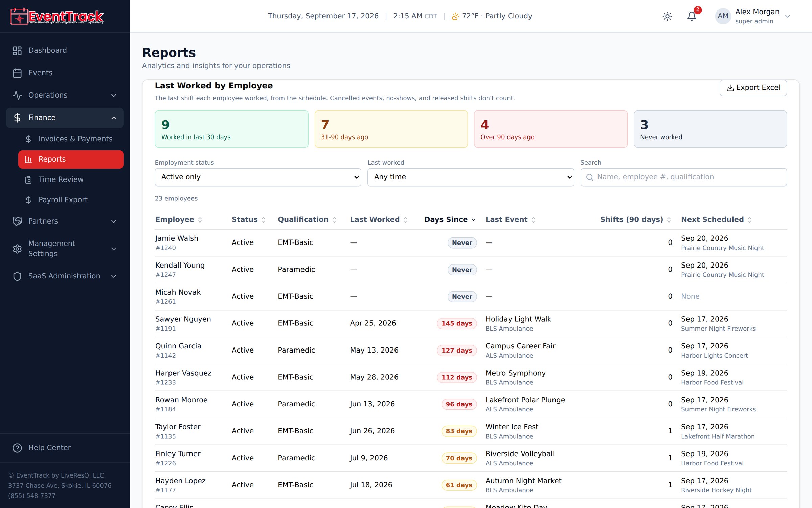Click Kendall Young's Never badge
Image resolution: width=812 pixels, height=508 pixels.
click(462, 270)
